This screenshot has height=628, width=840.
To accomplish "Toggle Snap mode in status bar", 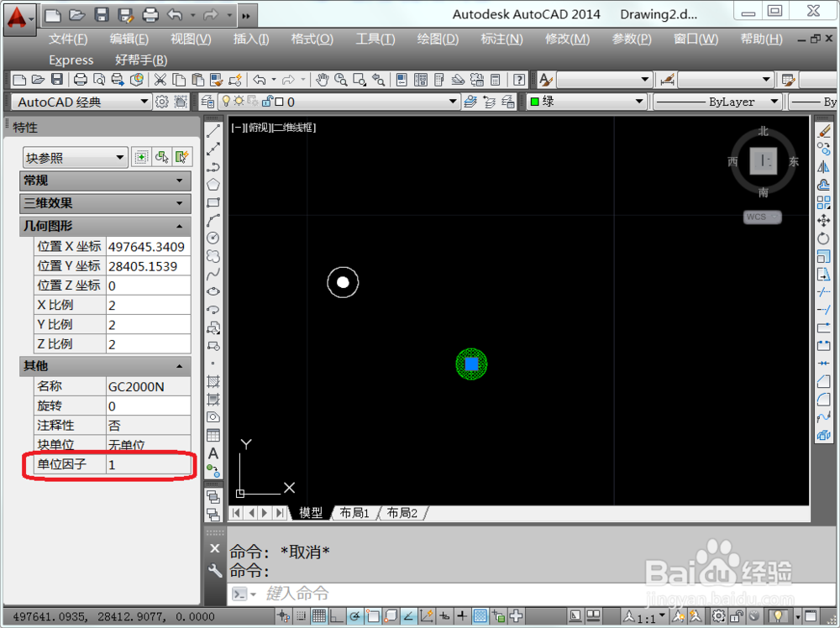I will pos(302,616).
